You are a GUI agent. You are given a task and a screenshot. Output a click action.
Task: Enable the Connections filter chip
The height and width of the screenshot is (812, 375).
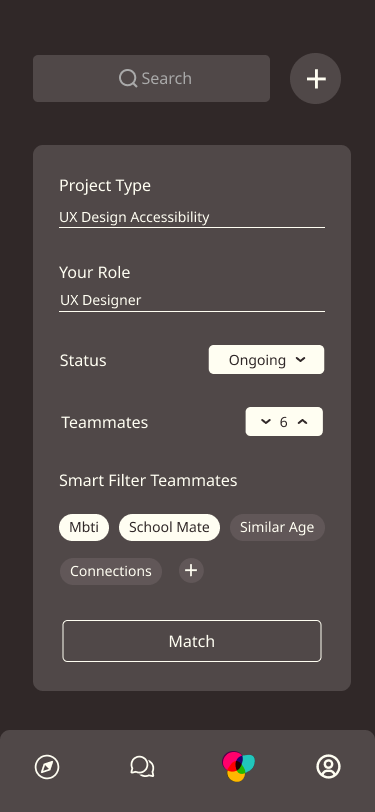[111, 571]
